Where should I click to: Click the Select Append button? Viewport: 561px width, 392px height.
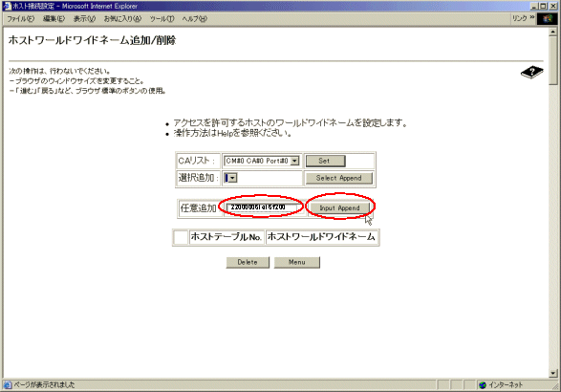338,178
